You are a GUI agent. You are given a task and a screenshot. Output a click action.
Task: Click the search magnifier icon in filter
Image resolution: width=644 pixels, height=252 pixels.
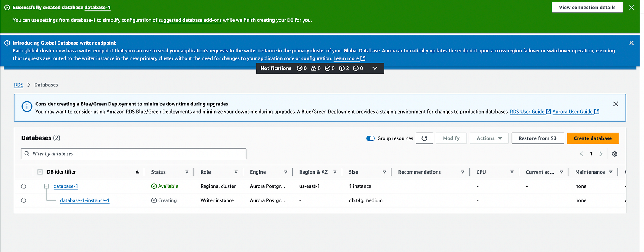27,154
